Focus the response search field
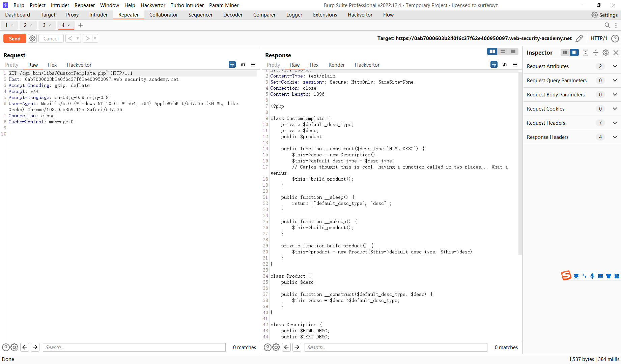The height and width of the screenshot is (364, 621). click(x=396, y=347)
